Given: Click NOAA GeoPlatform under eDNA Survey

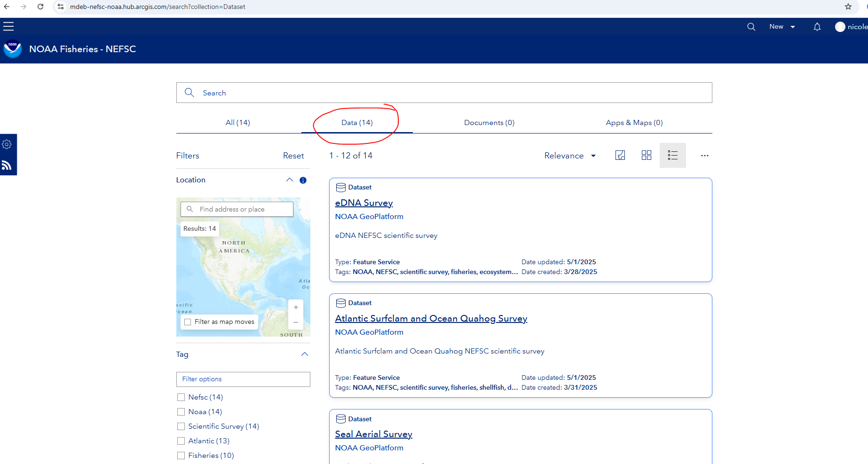Looking at the screenshot, I should tap(369, 217).
